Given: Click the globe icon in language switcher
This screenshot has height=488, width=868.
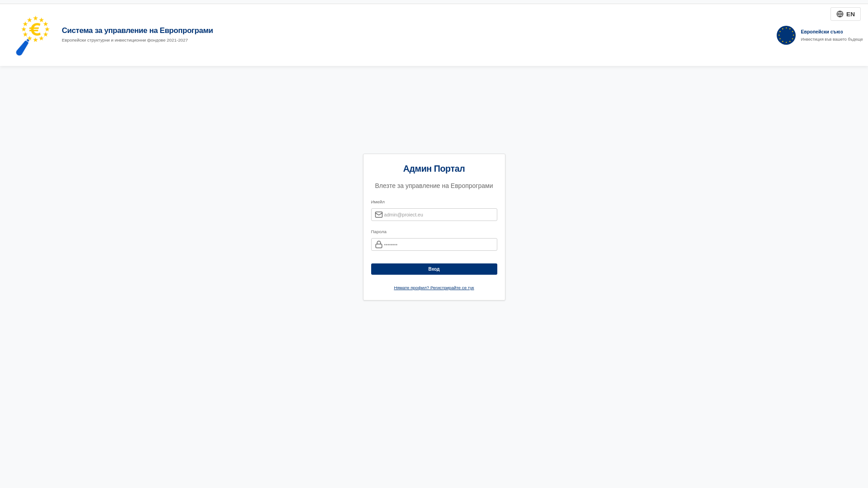Looking at the screenshot, I should (840, 14).
